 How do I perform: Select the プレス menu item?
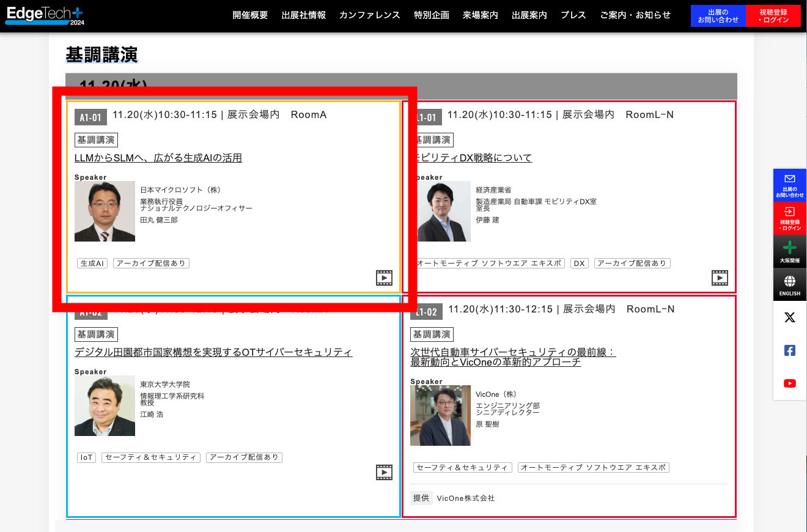pyautogui.click(x=573, y=15)
